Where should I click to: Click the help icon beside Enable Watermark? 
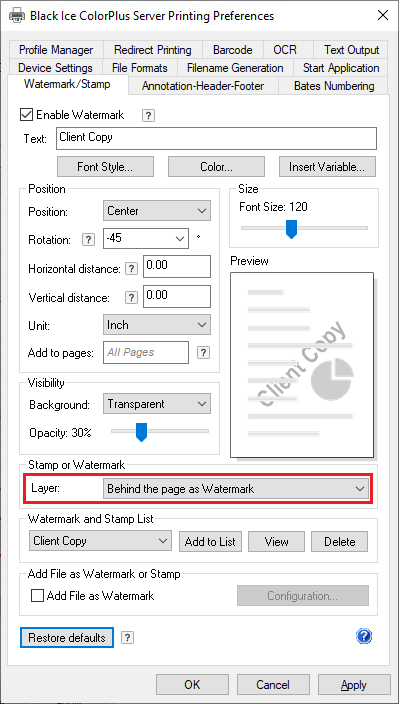click(x=149, y=116)
